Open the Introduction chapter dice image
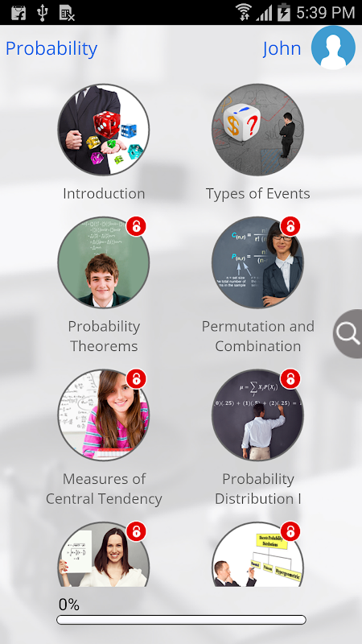 [104, 130]
